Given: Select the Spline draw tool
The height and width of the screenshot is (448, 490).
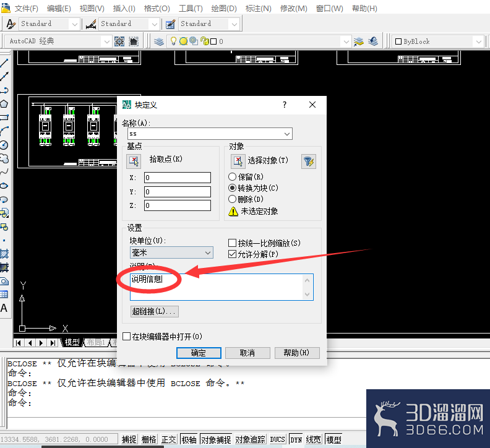Looking at the screenshot, I should 4,172.
